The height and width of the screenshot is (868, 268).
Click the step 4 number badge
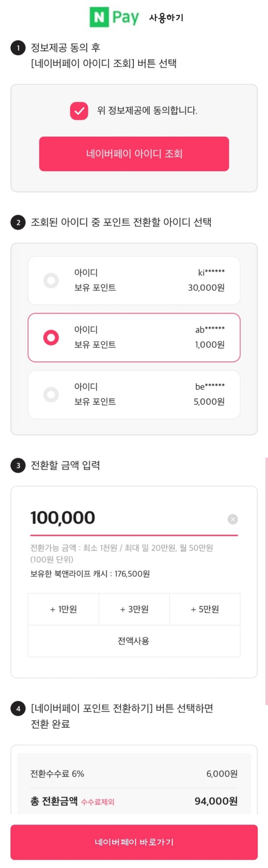point(18,709)
